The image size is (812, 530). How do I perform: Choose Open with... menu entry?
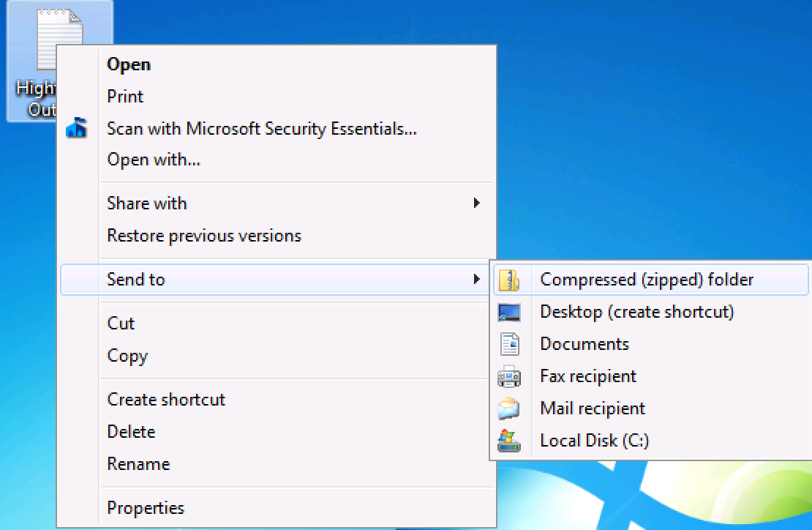(x=277, y=160)
